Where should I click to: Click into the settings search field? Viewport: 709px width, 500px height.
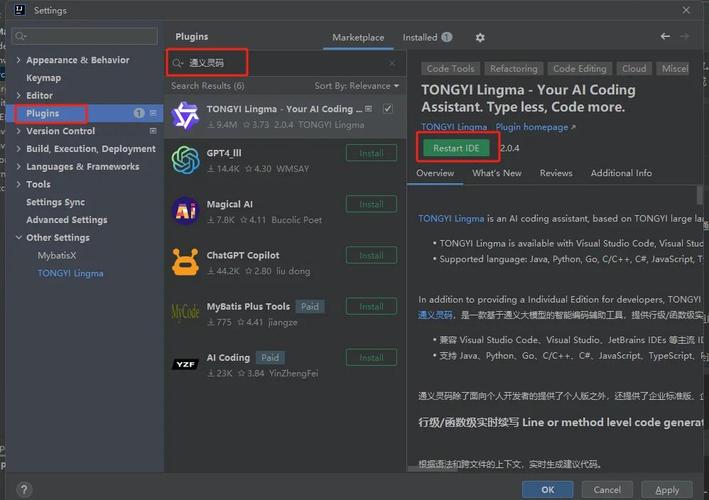(85, 36)
